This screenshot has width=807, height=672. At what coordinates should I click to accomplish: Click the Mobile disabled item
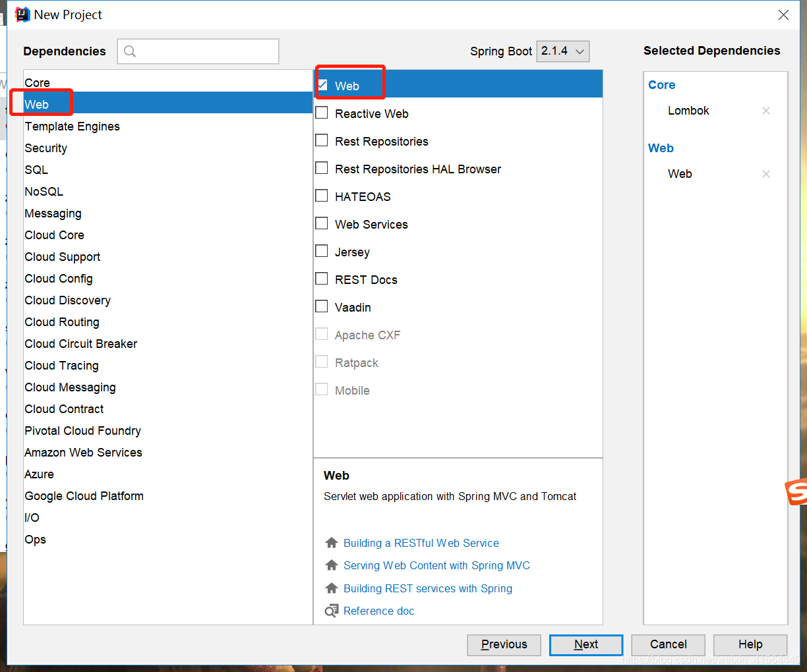coord(352,391)
